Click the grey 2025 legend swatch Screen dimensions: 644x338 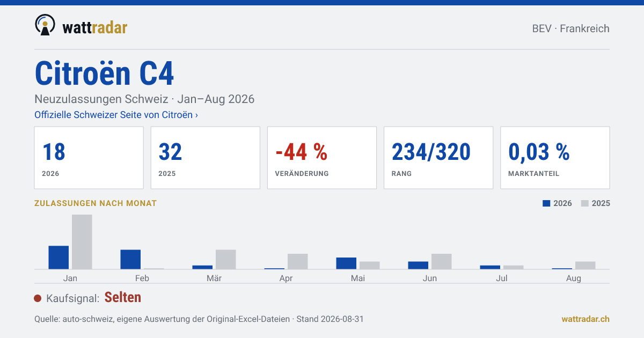pyautogui.click(x=585, y=203)
